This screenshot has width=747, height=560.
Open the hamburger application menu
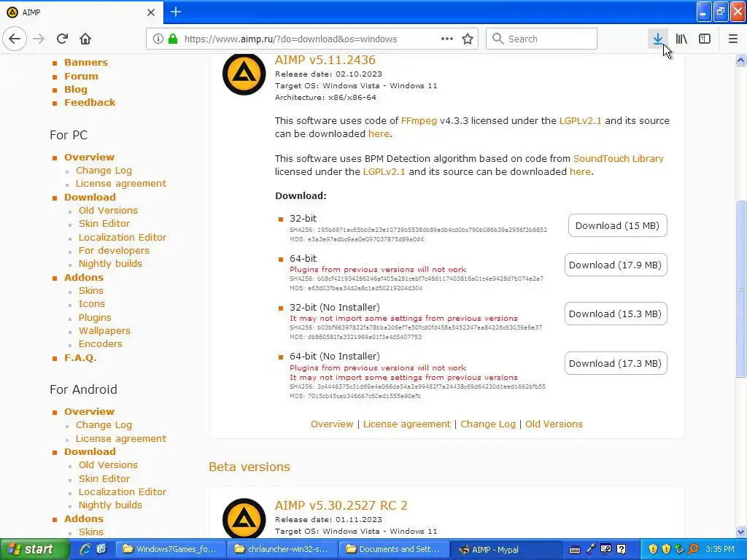pos(733,39)
